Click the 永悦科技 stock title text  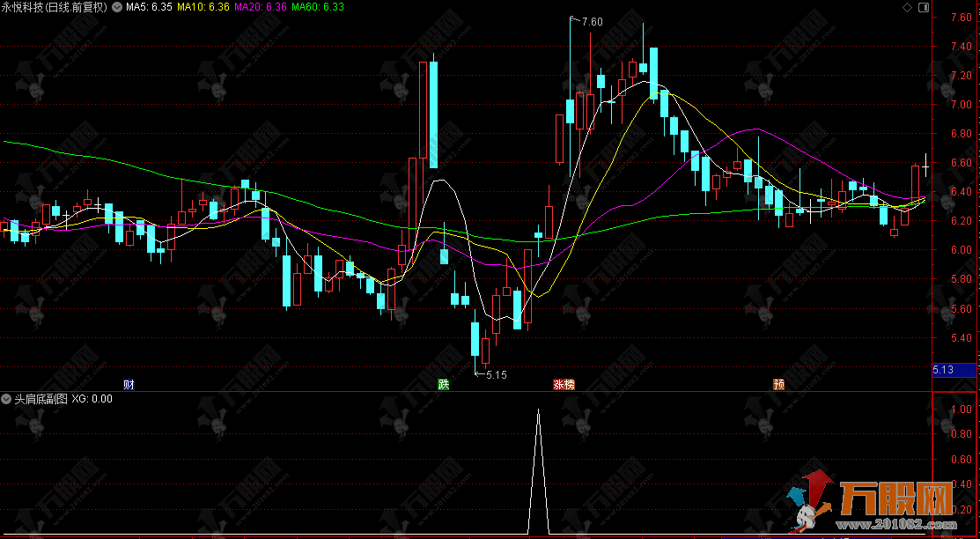tap(24, 7)
